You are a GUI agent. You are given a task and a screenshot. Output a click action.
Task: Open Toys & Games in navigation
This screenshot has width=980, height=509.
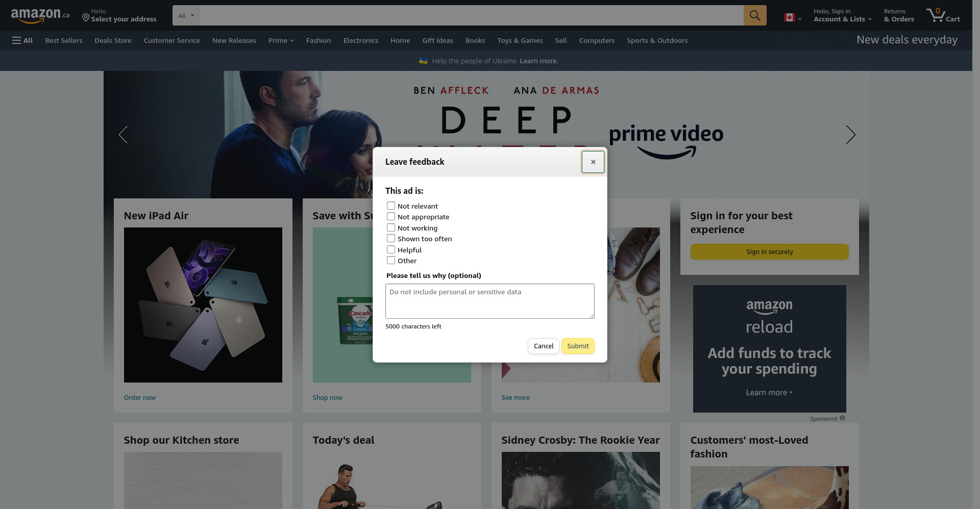520,40
